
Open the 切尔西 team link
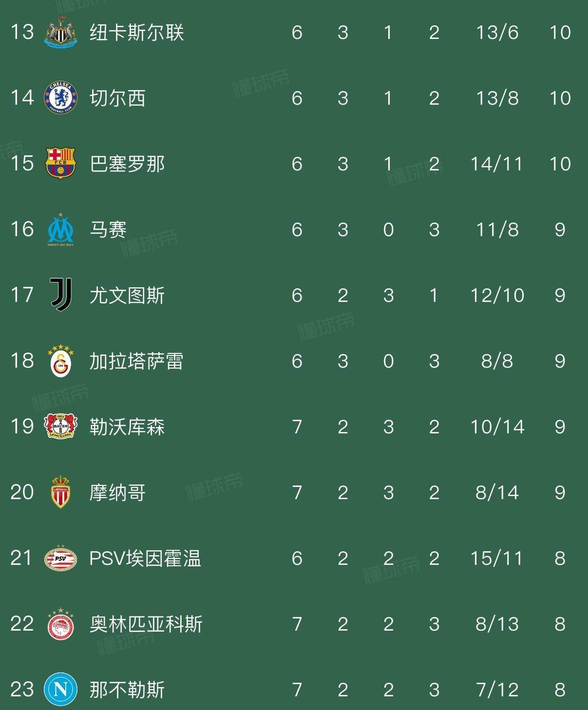click(117, 98)
